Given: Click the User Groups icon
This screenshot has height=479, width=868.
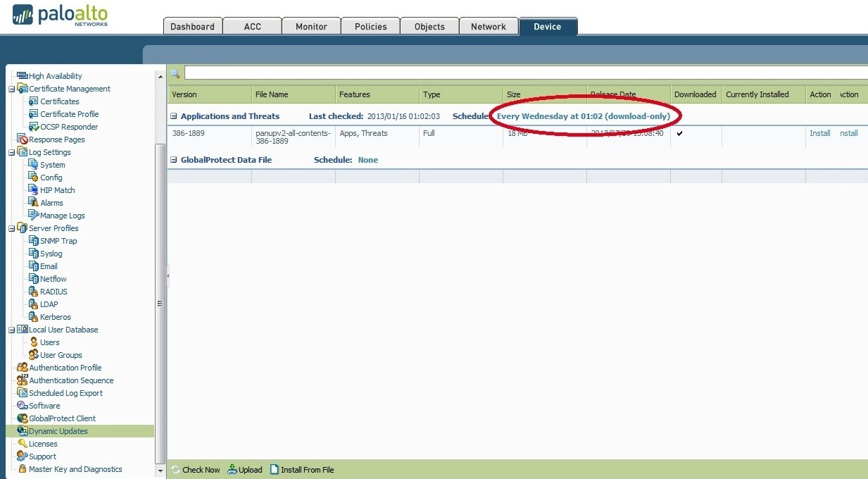Looking at the screenshot, I should click(x=33, y=355).
